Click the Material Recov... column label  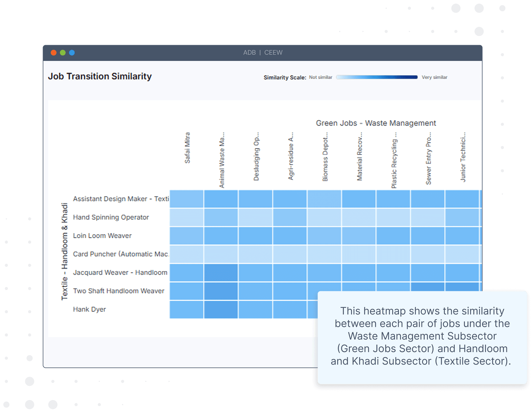(x=359, y=156)
